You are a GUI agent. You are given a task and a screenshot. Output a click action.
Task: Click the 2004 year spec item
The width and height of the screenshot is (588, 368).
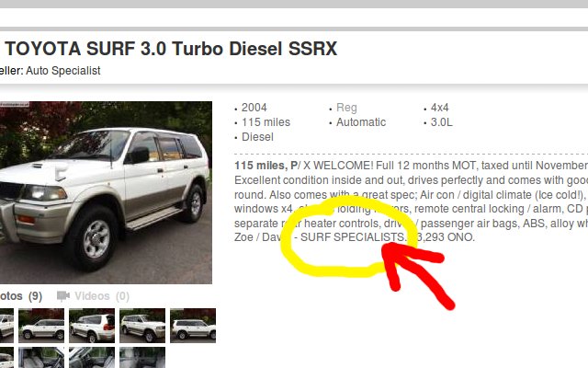click(254, 108)
